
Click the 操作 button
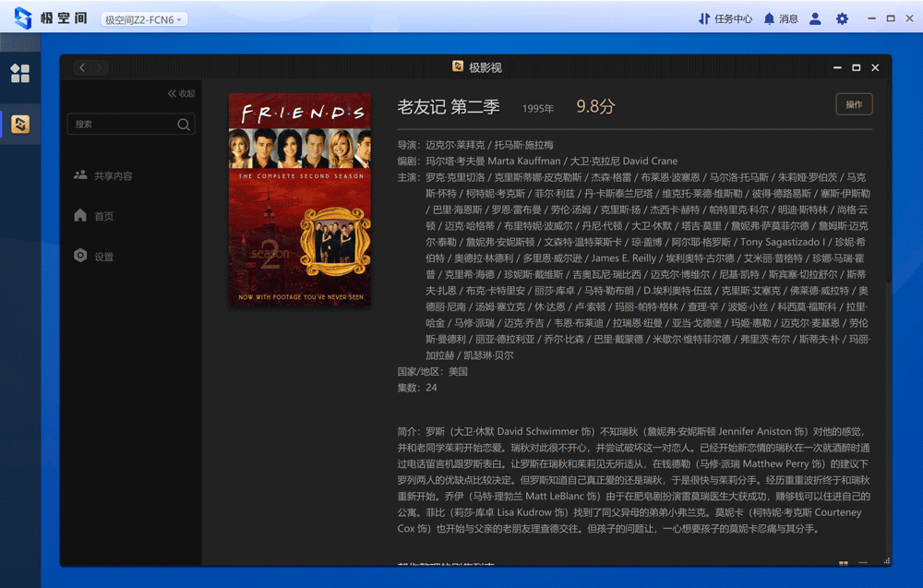pos(854,104)
